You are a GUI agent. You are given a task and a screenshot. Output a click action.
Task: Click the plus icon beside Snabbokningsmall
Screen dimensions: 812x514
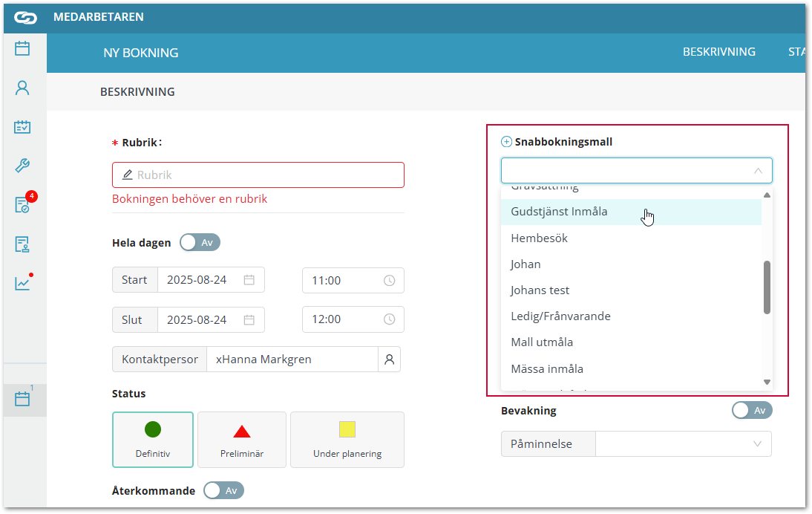(506, 142)
